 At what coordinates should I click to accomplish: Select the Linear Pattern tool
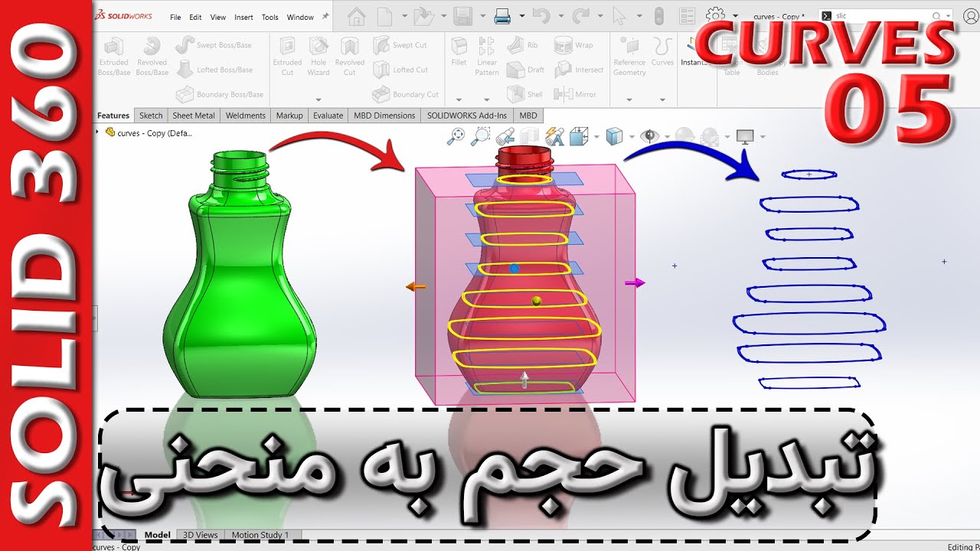487,57
